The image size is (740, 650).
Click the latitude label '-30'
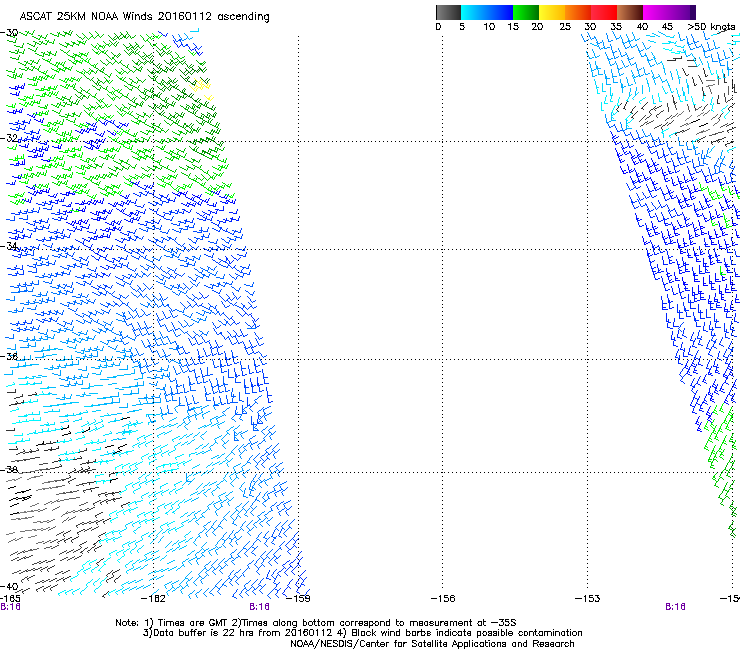9,33
